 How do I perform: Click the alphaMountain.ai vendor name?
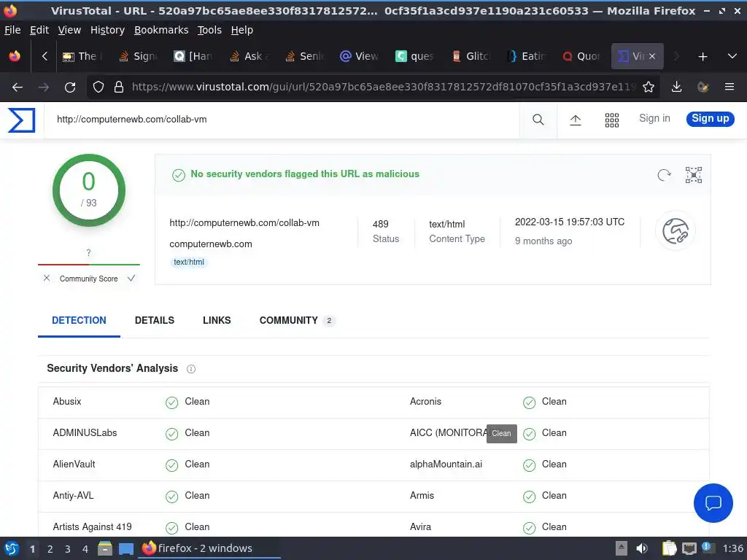[x=446, y=464]
